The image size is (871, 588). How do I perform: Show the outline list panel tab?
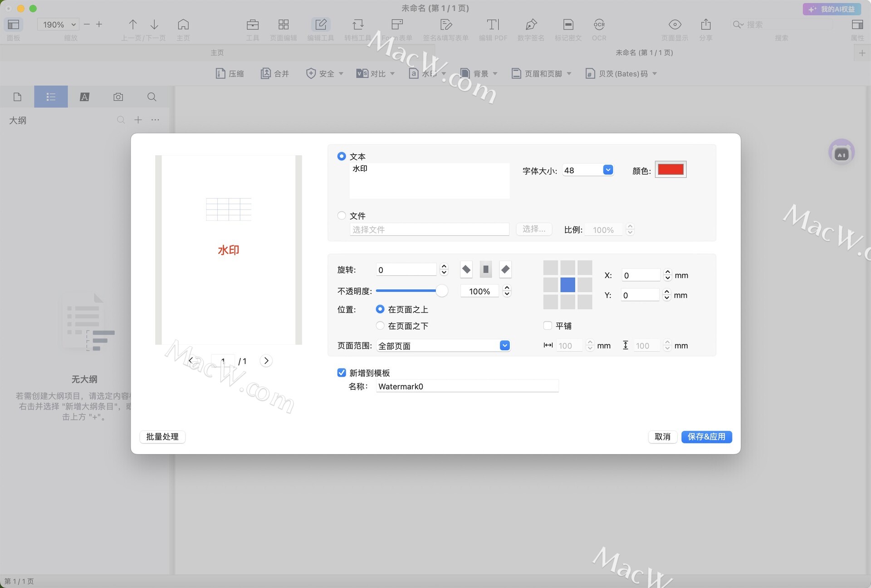pyautogui.click(x=51, y=97)
